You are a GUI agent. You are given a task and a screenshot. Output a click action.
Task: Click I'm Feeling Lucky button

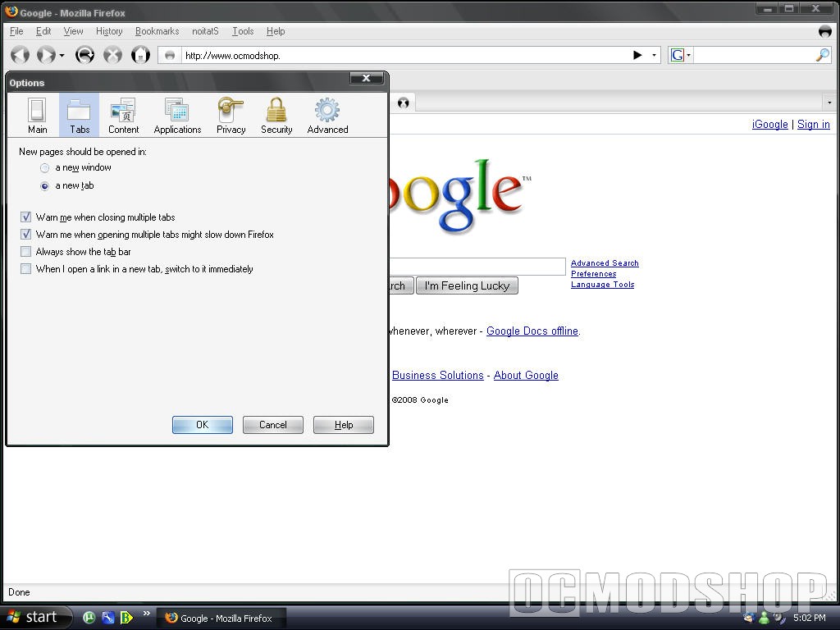(x=467, y=285)
